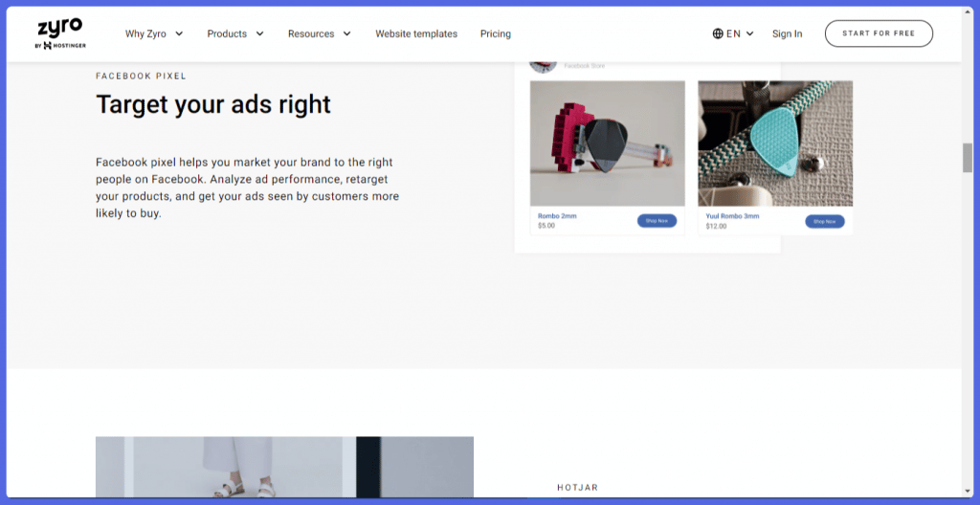This screenshot has height=505, width=980.
Task: Click the Target your ads right heading
Action: click(213, 104)
